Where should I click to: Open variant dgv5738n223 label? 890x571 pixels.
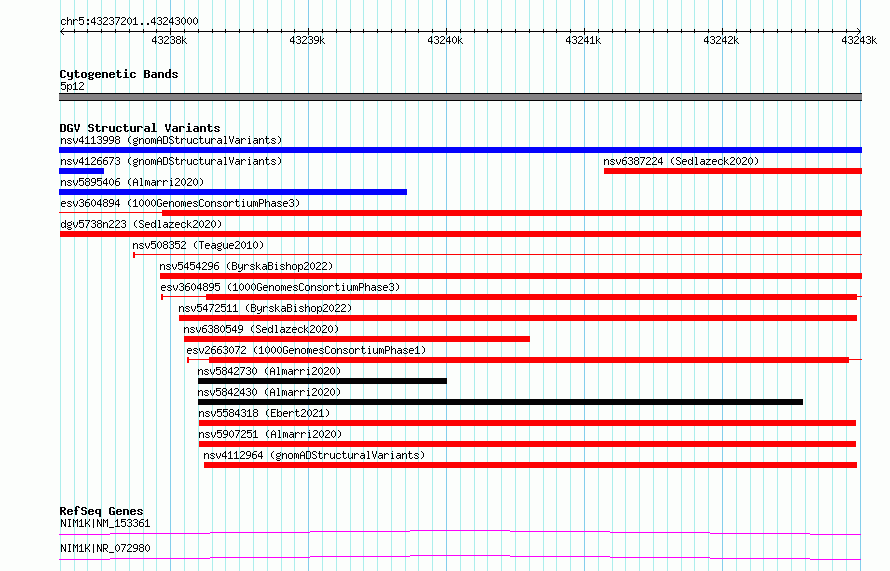point(141,224)
